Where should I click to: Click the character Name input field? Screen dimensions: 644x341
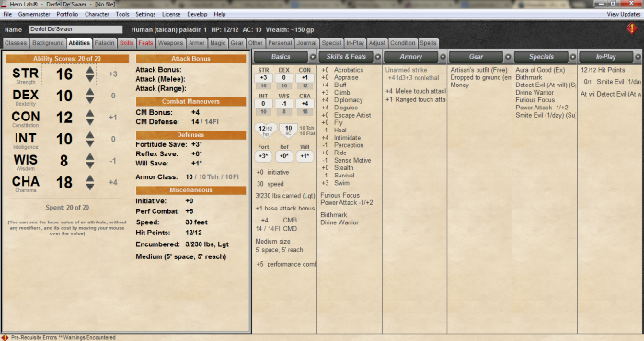[76, 29]
